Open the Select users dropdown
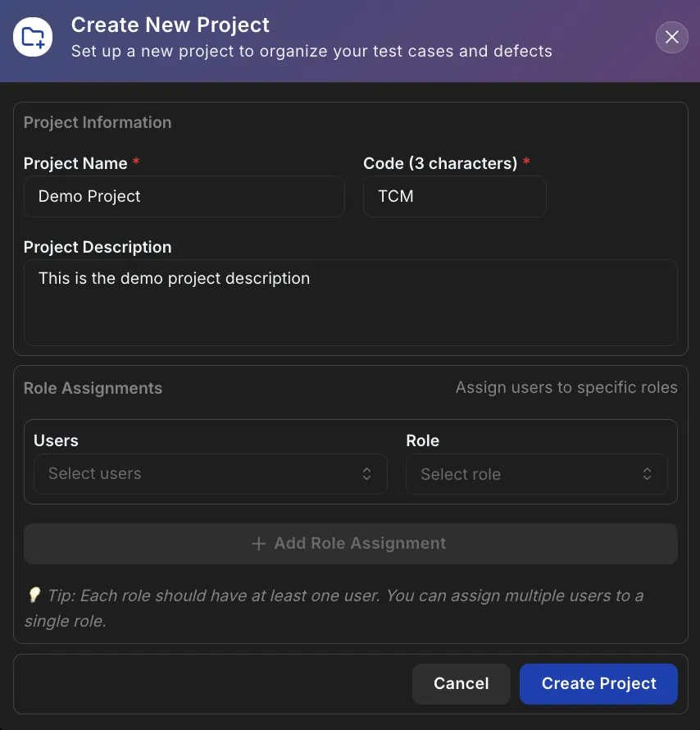 pyautogui.click(x=211, y=474)
